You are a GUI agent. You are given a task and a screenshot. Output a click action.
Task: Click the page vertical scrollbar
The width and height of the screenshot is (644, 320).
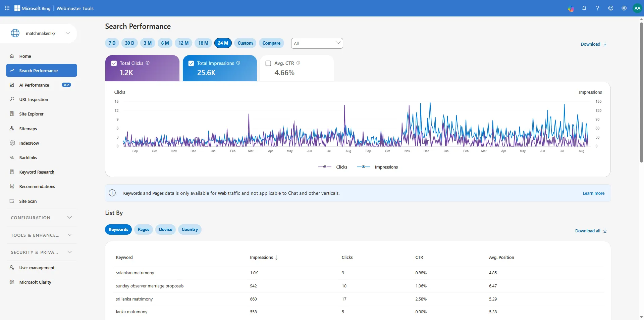(x=641, y=92)
